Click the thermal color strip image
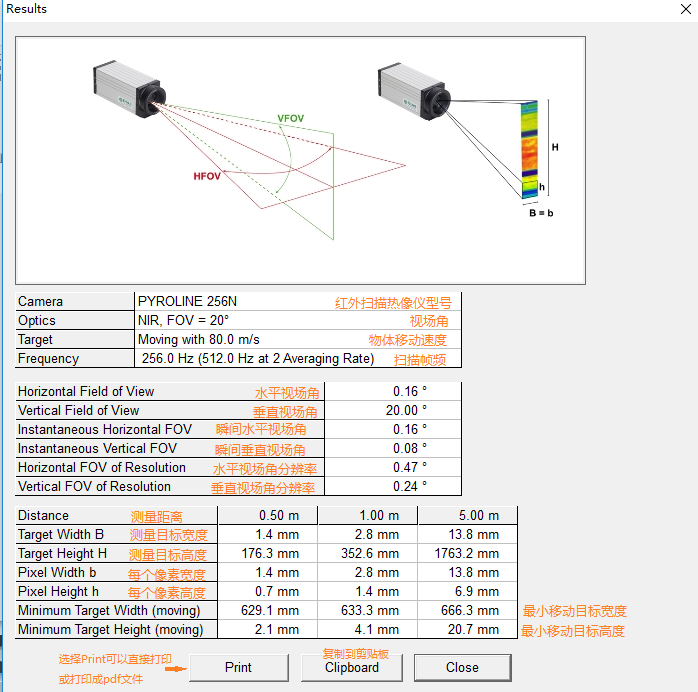This screenshot has width=698, height=692. [528, 147]
